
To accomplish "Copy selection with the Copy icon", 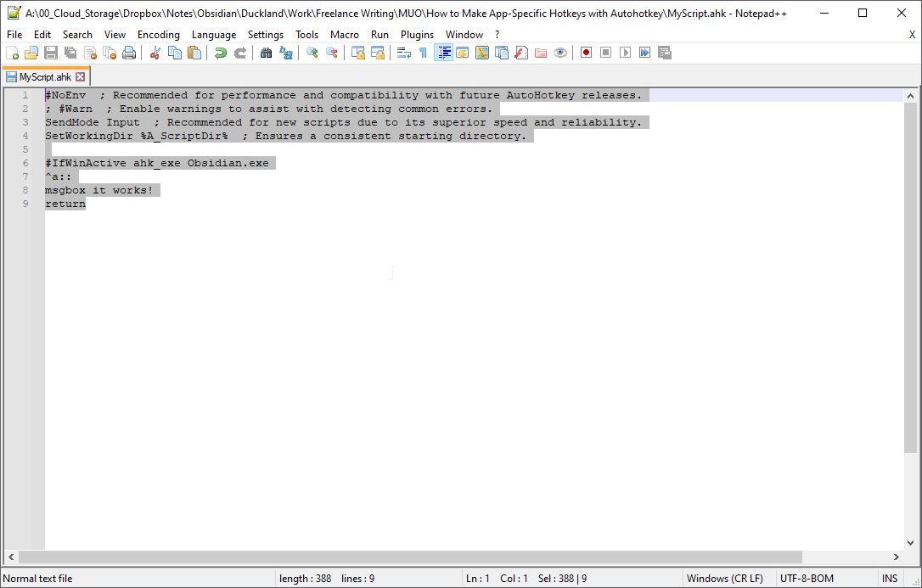I will point(175,53).
